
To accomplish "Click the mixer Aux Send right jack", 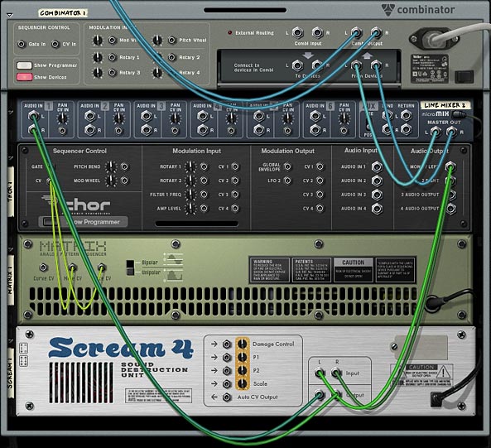I will 388,129.
